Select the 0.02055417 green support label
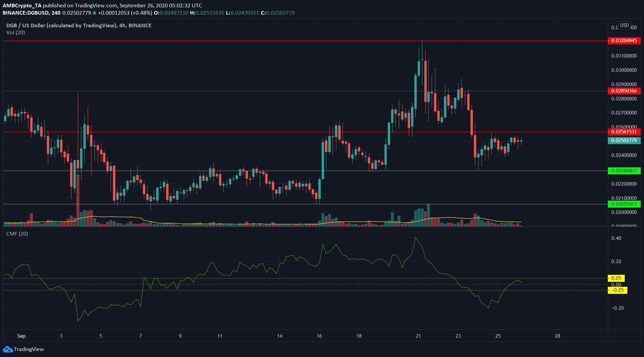This screenshot has width=644, height=357. [x=624, y=204]
